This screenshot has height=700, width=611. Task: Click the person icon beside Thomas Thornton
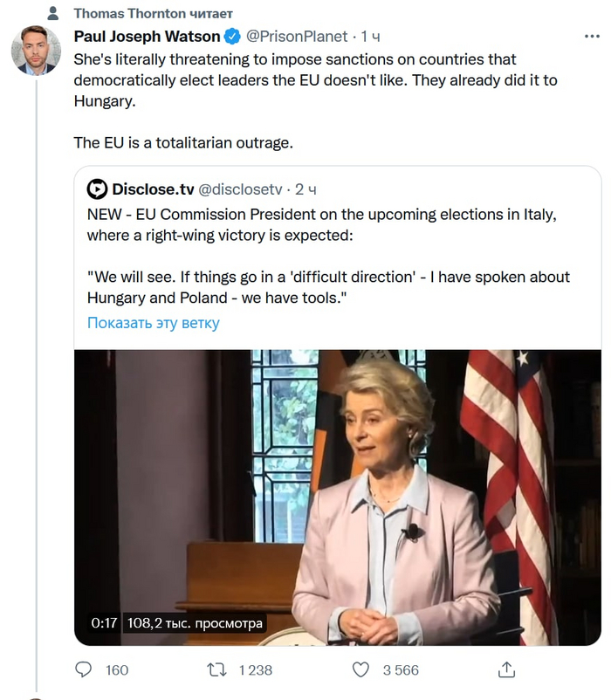(53, 14)
